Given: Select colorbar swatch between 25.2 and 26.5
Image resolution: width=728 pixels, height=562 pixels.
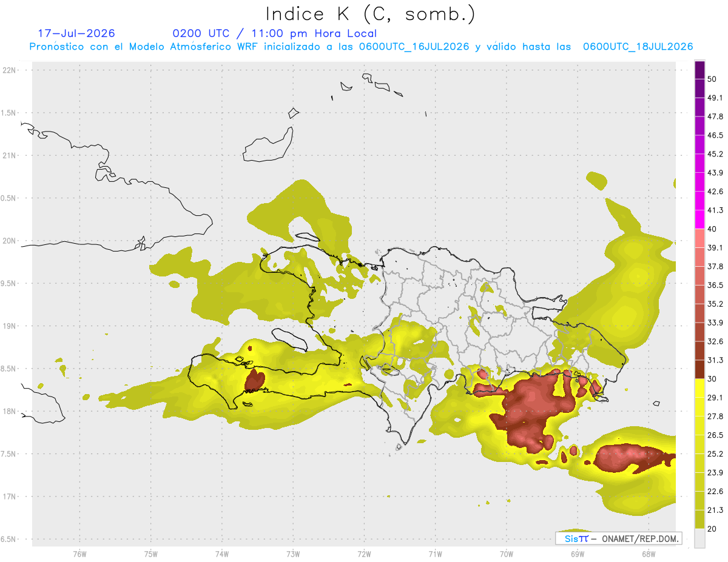Looking at the screenshot, I should tap(699, 444).
